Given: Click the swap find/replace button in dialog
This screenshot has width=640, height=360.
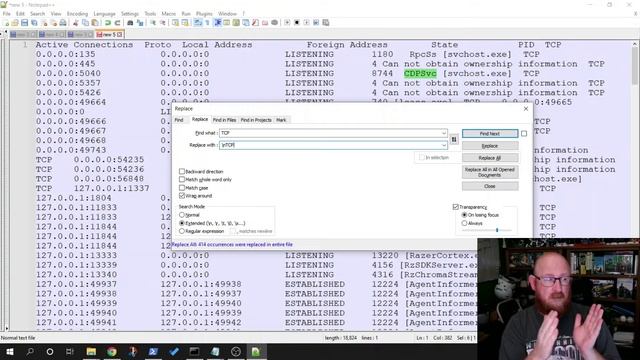Looking at the screenshot, I should 454,140.
